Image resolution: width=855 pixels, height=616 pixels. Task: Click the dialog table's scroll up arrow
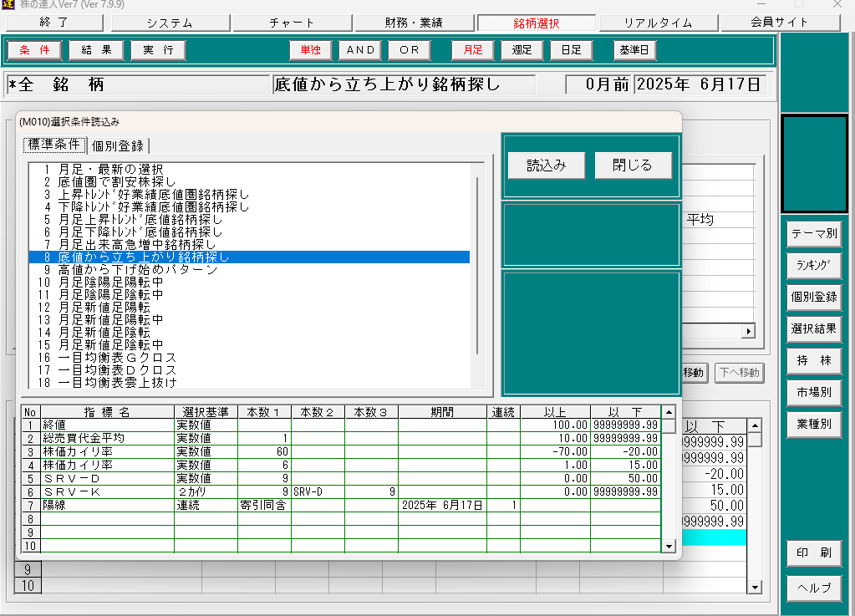pyautogui.click(x=669, y=412)
